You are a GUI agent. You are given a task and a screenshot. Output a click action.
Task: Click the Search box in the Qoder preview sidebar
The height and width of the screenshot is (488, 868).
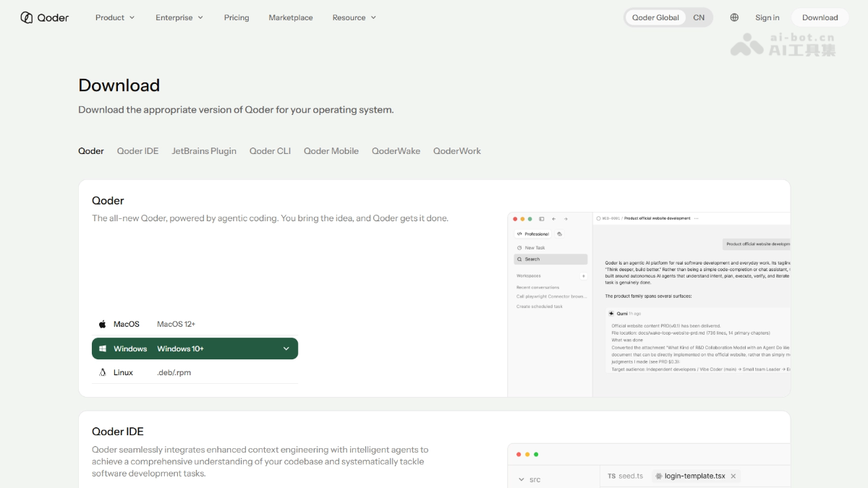[x=550, y=259]
